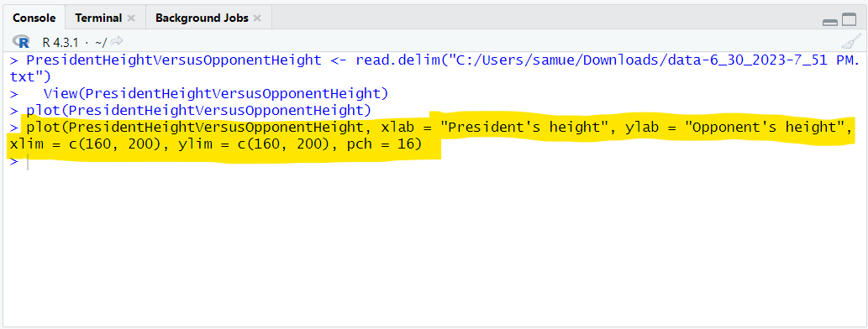The width and height of the screenshot is (868, 329).
Task: Switch to the Console tab
Action: tap(34, 18)
